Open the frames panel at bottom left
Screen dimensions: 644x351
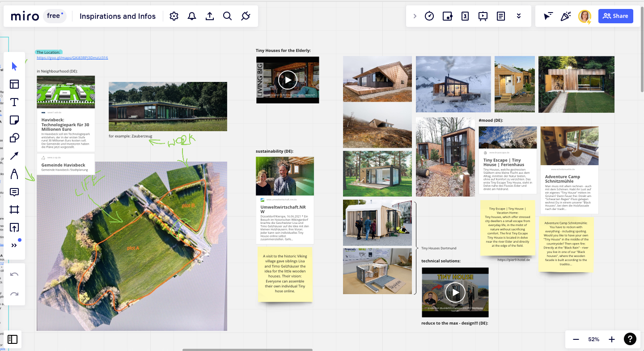pyautogui.click(x=13, y=339)
